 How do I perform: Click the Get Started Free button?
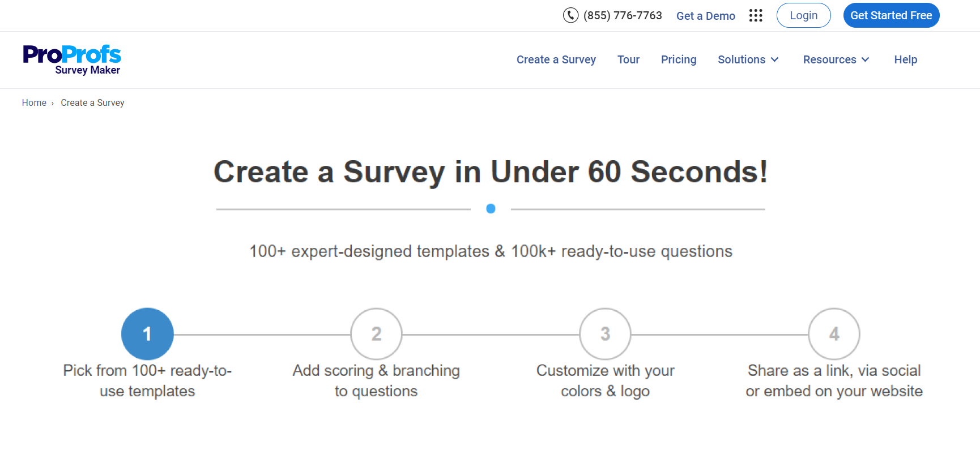coord(891,15)
